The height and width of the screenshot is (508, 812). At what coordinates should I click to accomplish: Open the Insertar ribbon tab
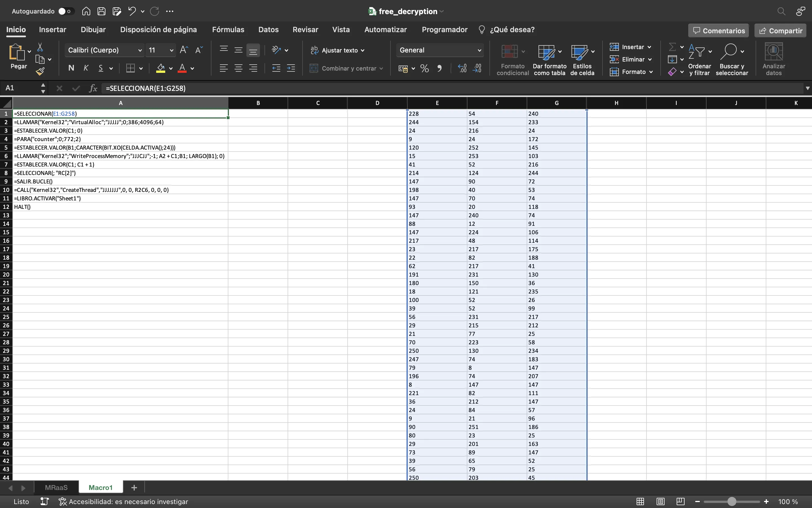tap(53, 30)
